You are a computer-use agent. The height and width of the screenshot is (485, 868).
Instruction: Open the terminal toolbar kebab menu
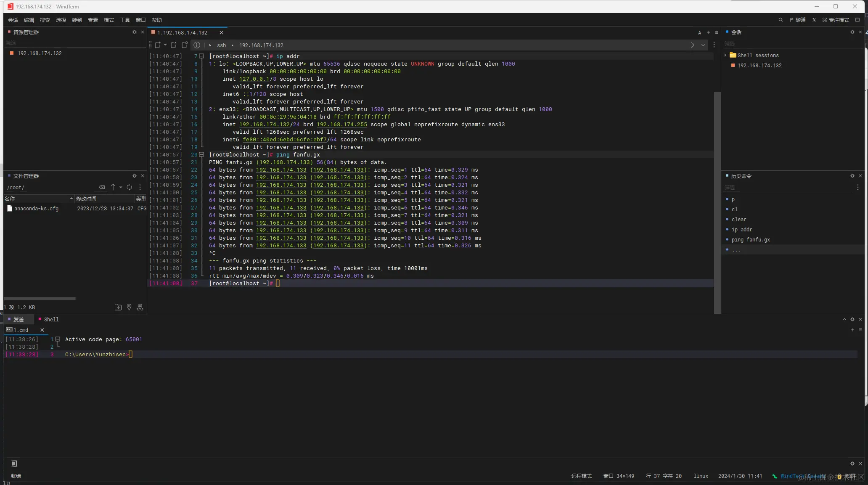(714, 45)
